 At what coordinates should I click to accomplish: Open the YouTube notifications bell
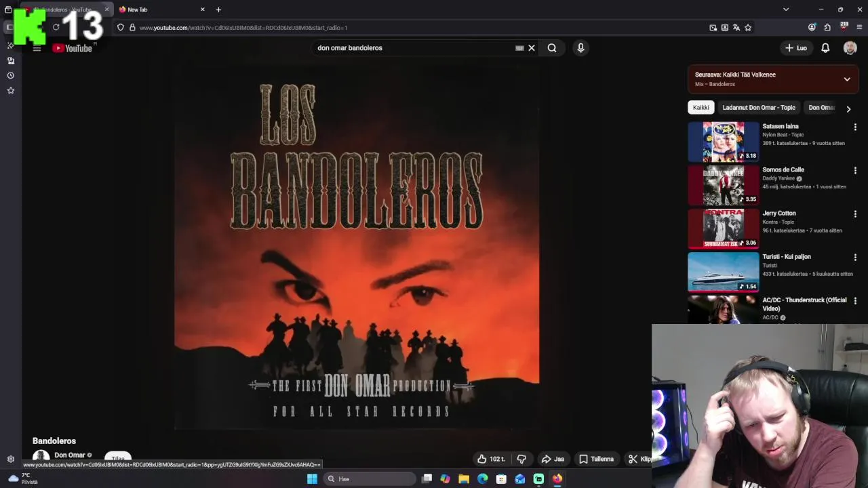825,48
